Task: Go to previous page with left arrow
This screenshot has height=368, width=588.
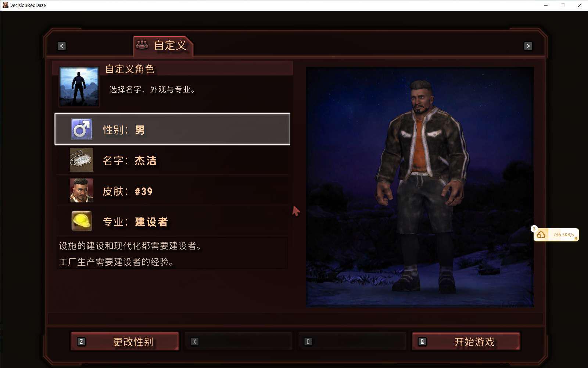Action: 62,46
